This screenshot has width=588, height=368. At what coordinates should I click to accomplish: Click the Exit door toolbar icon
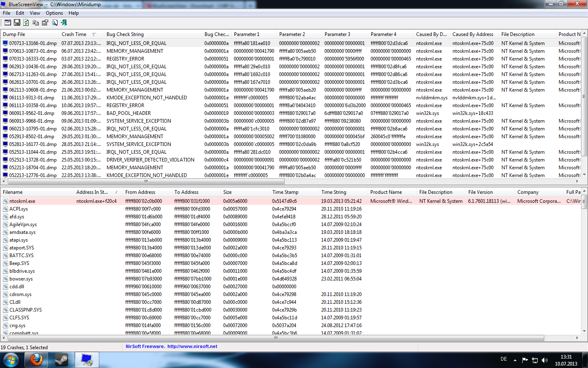click(64, 22)
